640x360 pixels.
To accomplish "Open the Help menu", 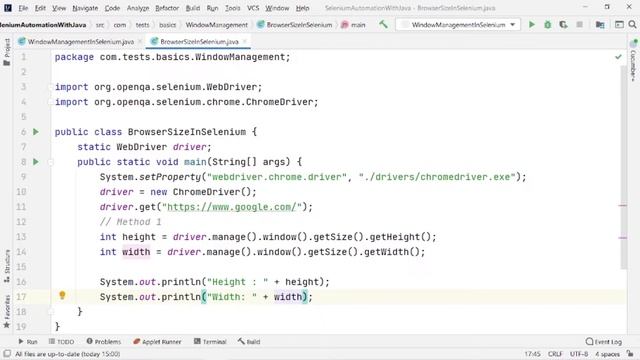I will click(x=302, y=8).
